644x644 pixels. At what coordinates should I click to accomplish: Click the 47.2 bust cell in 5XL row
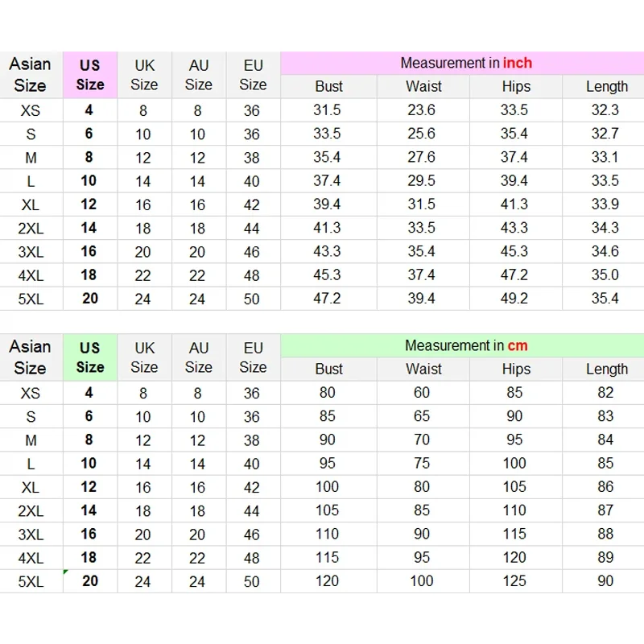coord(327,299)
